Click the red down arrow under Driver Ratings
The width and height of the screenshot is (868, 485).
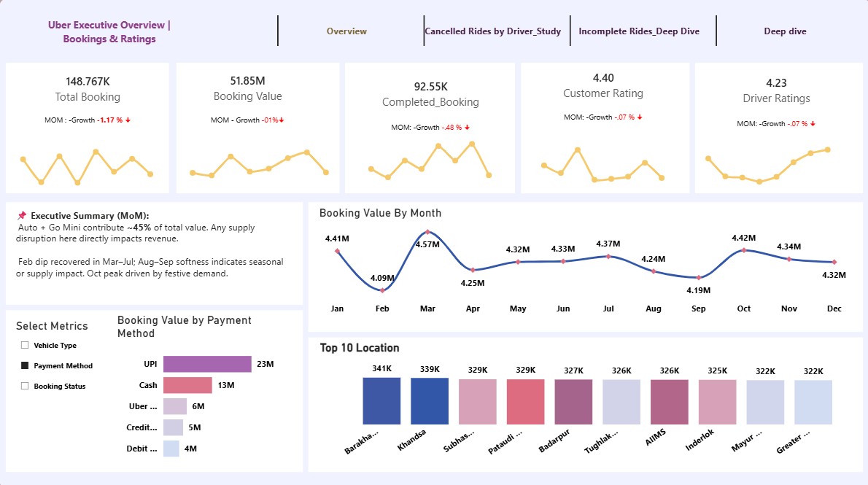point(813,124)
